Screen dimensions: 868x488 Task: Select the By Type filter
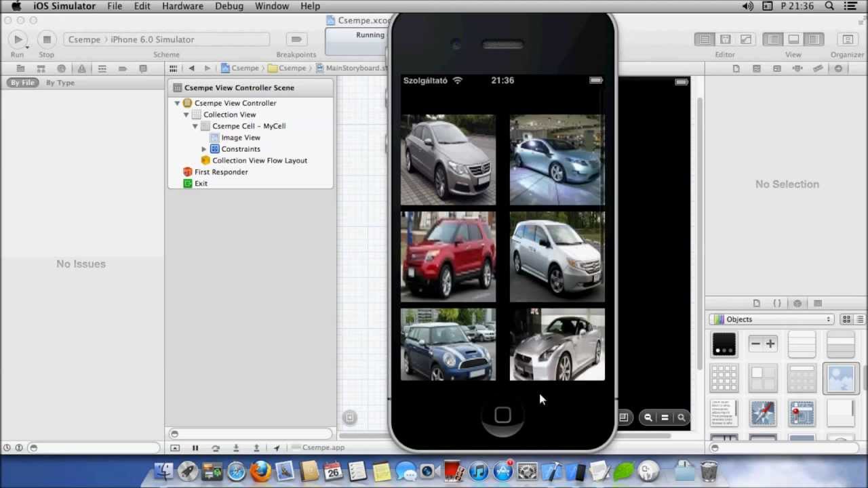click(x=60, y=83)
